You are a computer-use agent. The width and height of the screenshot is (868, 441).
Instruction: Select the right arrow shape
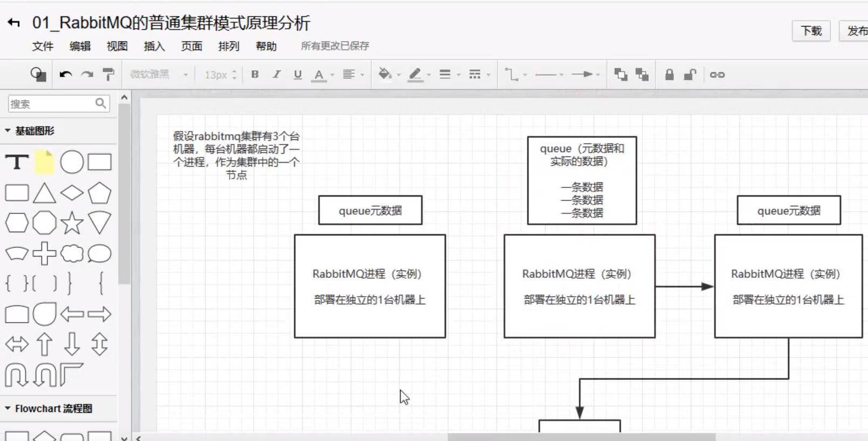tap(99, 314)
